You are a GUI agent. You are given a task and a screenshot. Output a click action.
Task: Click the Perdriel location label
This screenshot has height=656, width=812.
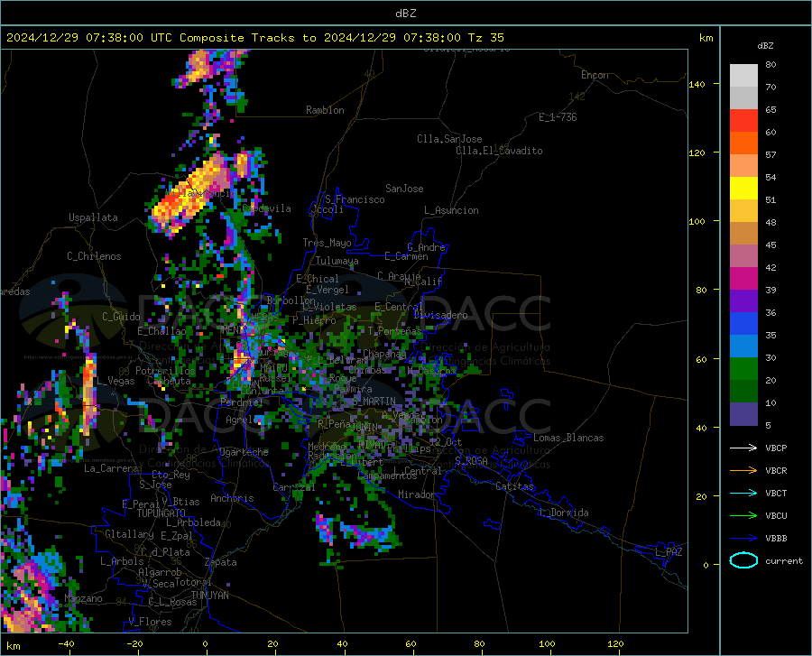point(242,402)
